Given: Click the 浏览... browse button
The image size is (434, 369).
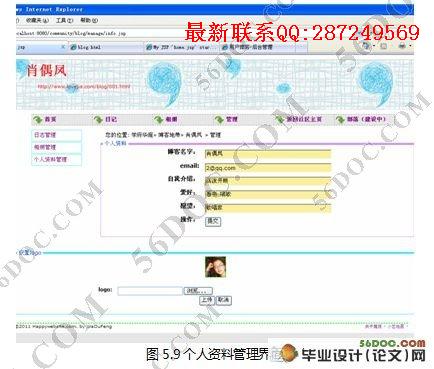Looking at the screenshot, I should point(198,291).
